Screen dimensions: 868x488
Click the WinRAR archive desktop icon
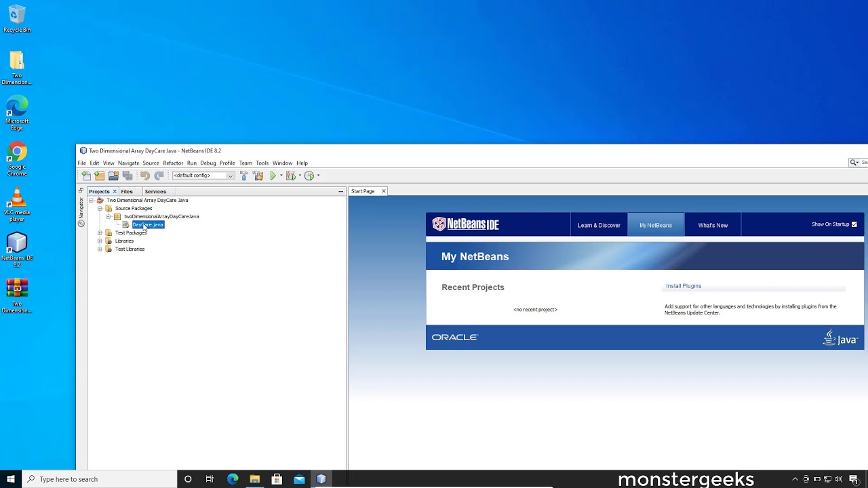(x=17, y=296)
